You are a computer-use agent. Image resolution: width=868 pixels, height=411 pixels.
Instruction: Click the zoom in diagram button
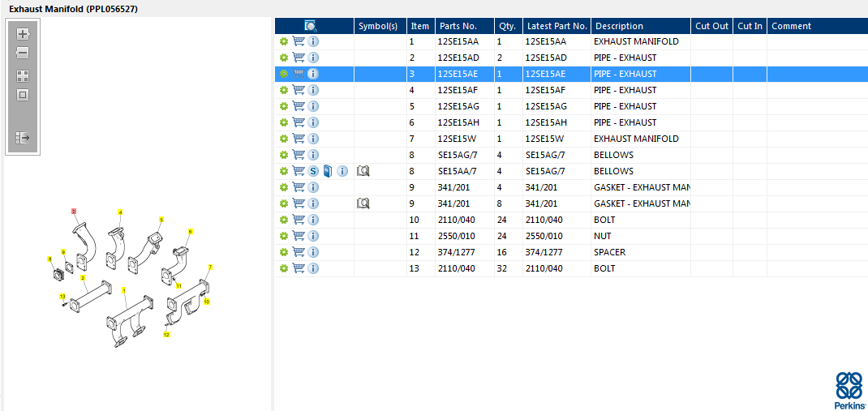[23, 34]
